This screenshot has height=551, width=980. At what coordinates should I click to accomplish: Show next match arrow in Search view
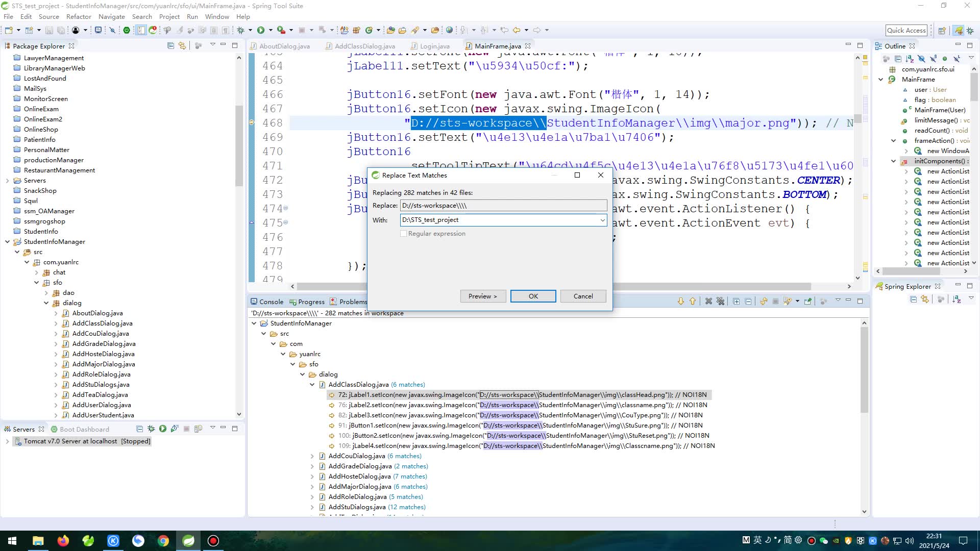[x=681, y=301]
